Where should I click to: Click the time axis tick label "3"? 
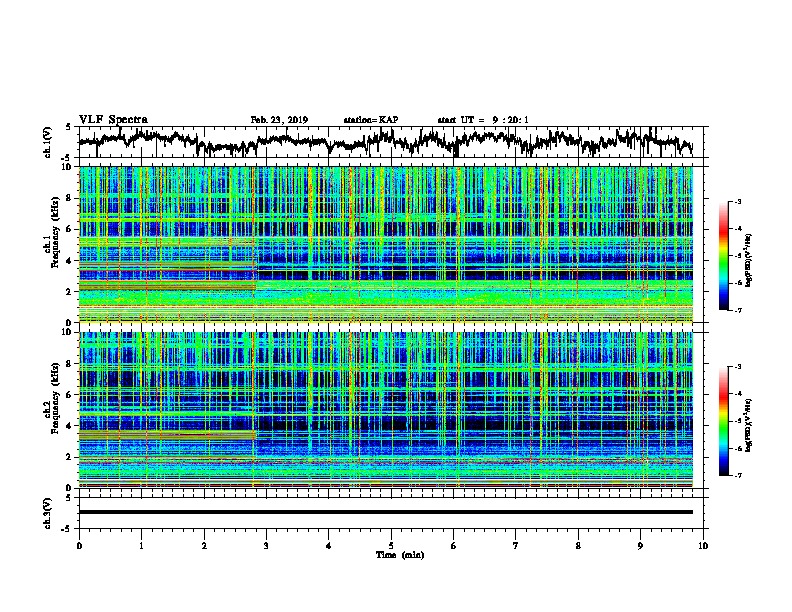point(266,546)
